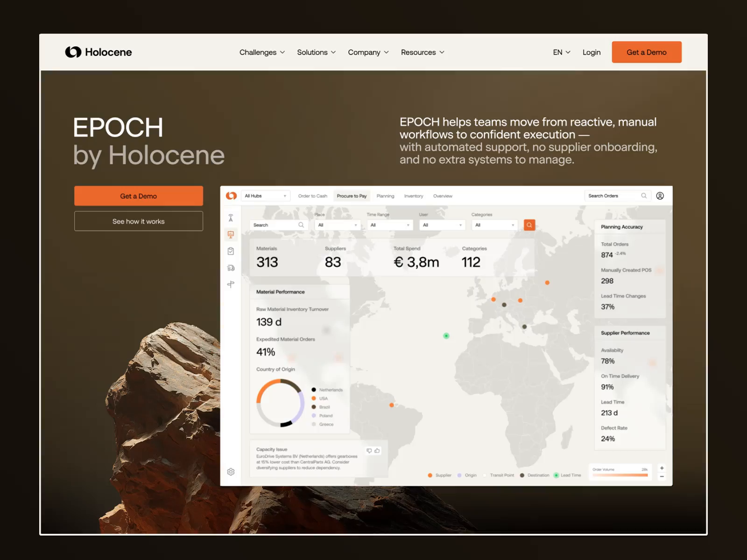Screen dimensions: 747x560
Task: Open the Categories filter dropdown
Action: coord(494,225)
